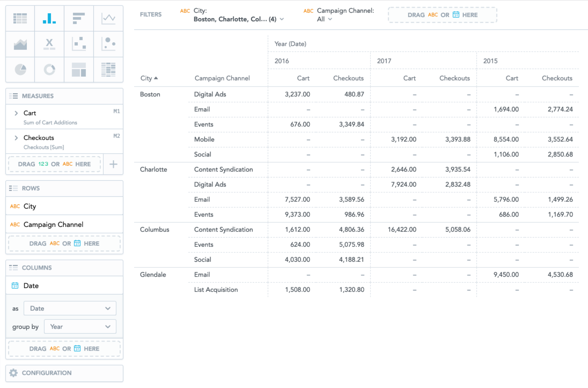Pick the pie chart visualization
This screenshot has width=588, height=388.
pyautogui.click(x=20, y=70)
